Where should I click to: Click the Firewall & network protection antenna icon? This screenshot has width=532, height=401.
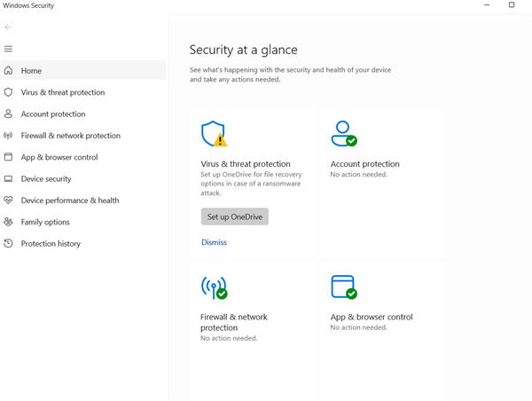click(214, 287)
